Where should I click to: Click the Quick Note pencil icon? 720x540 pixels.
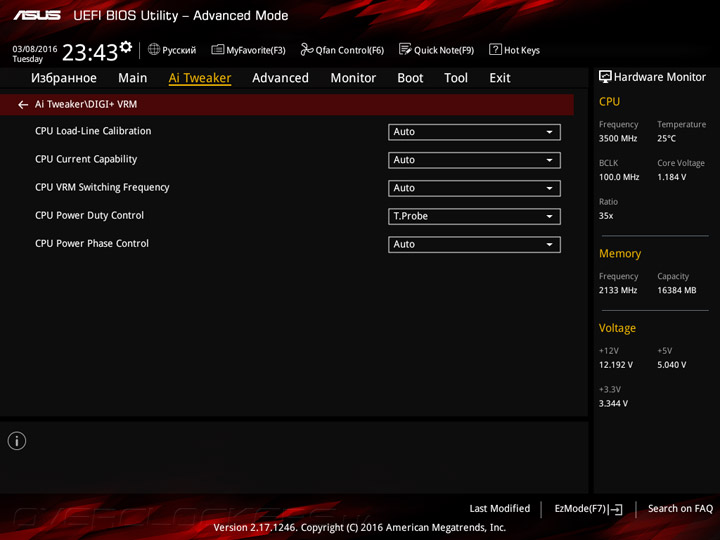[405, 49]
